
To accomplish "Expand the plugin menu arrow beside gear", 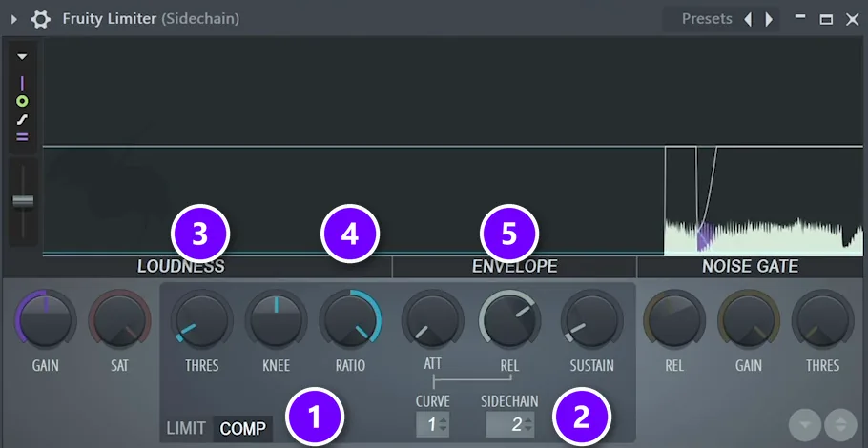I will point(14,19).
